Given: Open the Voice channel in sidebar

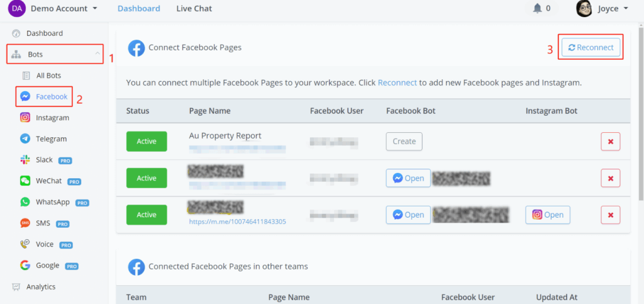Looking at the screenshot, I should (25, 244).
